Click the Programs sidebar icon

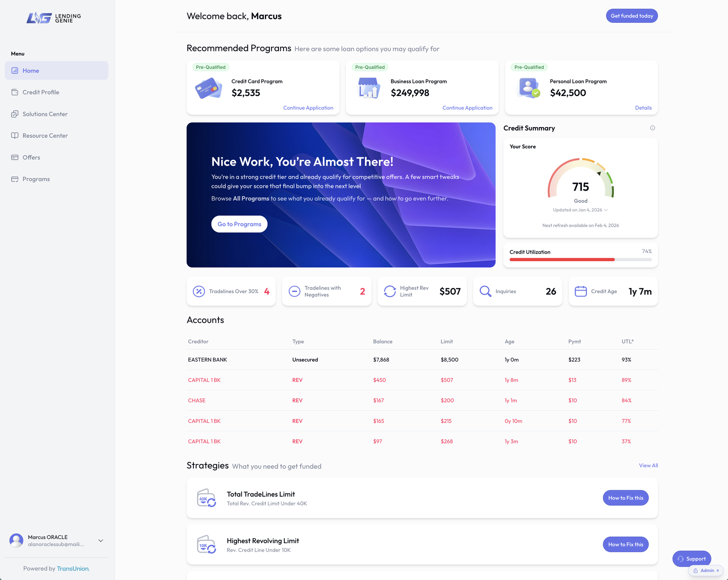pos(15,179)
